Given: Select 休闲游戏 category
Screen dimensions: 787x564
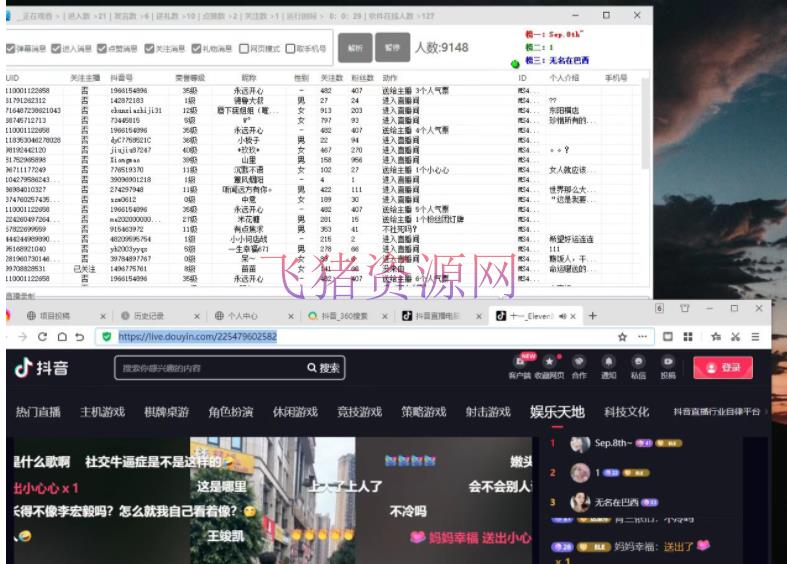Looking at the screenshot, I should (295, 412).
